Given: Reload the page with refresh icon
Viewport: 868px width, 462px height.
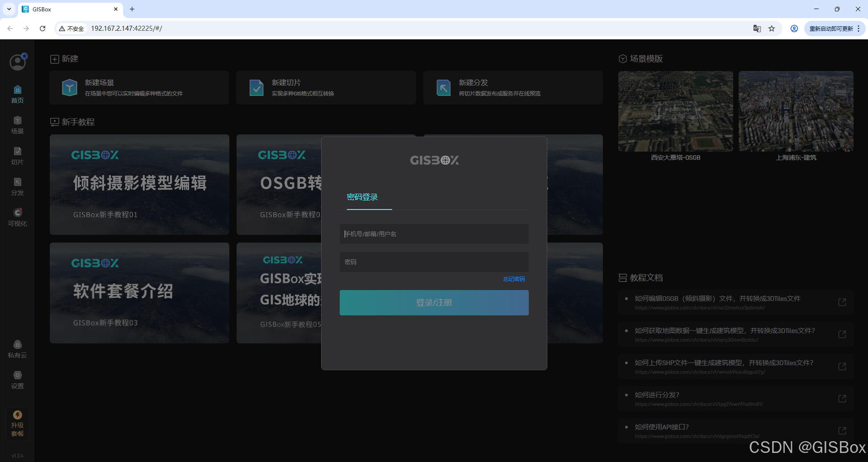Looking at the screenshot, I should pos(43,29).
